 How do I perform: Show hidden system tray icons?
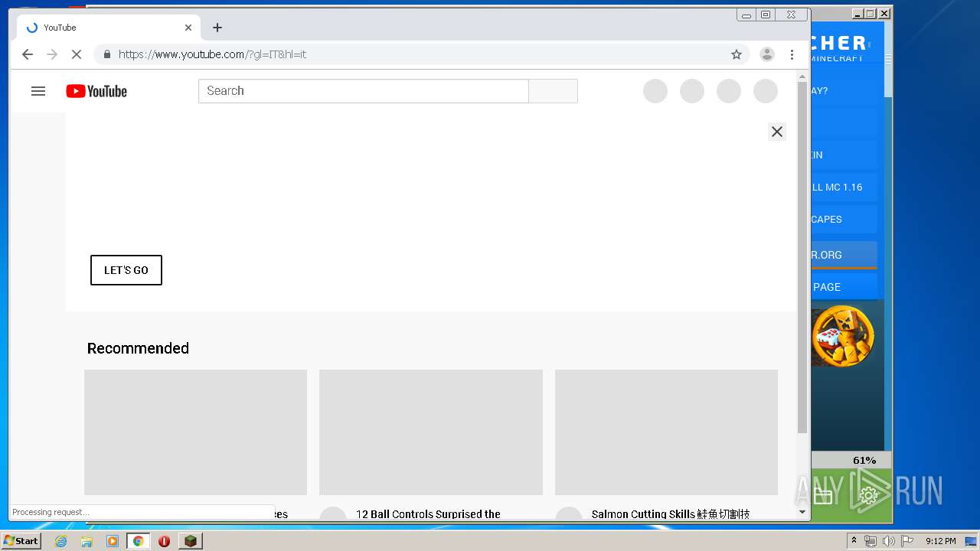coord(854,541)
